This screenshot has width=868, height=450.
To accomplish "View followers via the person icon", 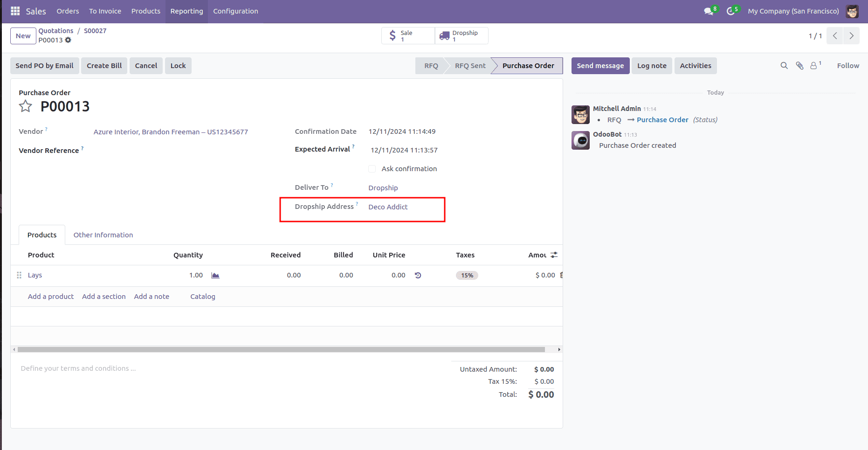I will point(814,65).
